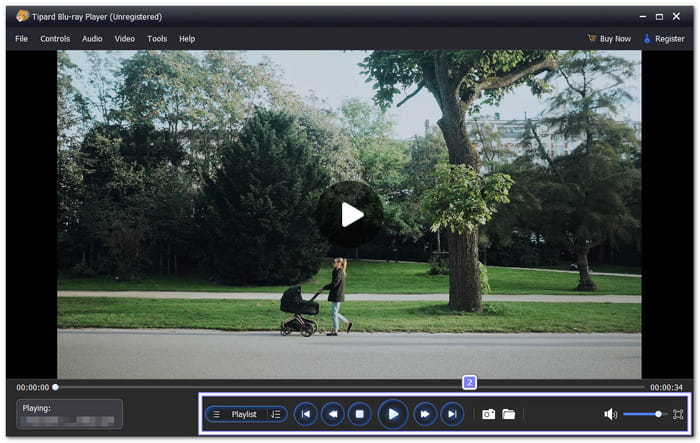Image resolution: width=700 pixels, height=443 pixels.
Task: Open the snapshot folder icon
Action: (x=509, y=414)
